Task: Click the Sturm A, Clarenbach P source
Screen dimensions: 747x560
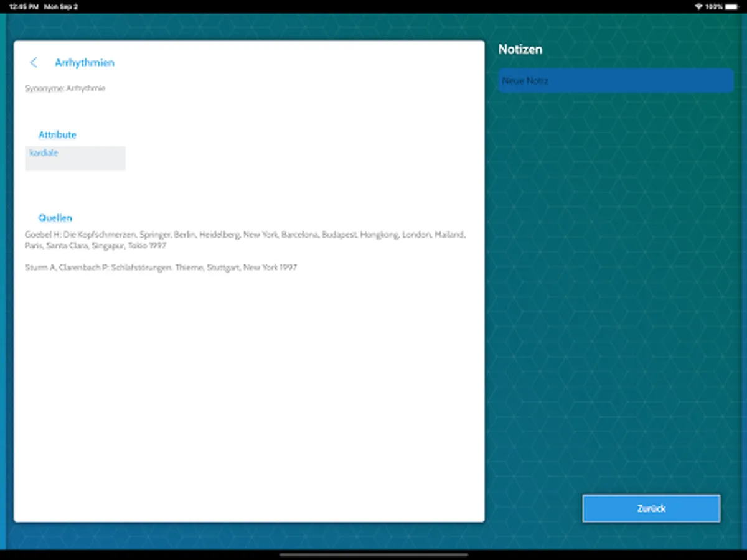Action: pos(161,268)
